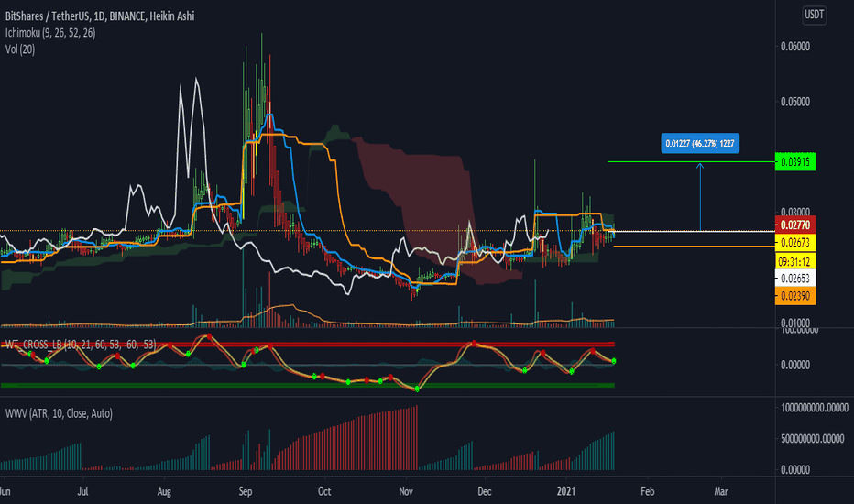
Task: Select the Ichimoku (9, 26, 52, 26) indicator label
Action: [50, 33]
